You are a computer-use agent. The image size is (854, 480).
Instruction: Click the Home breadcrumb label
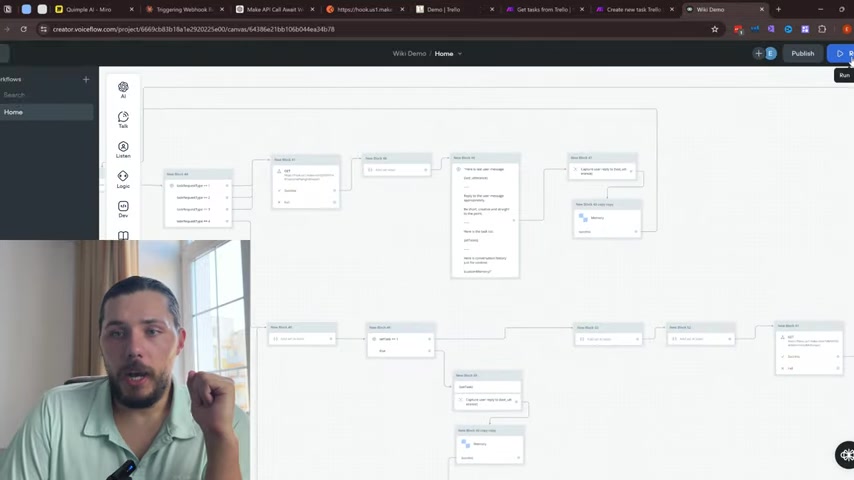click(x=444, y=53)
